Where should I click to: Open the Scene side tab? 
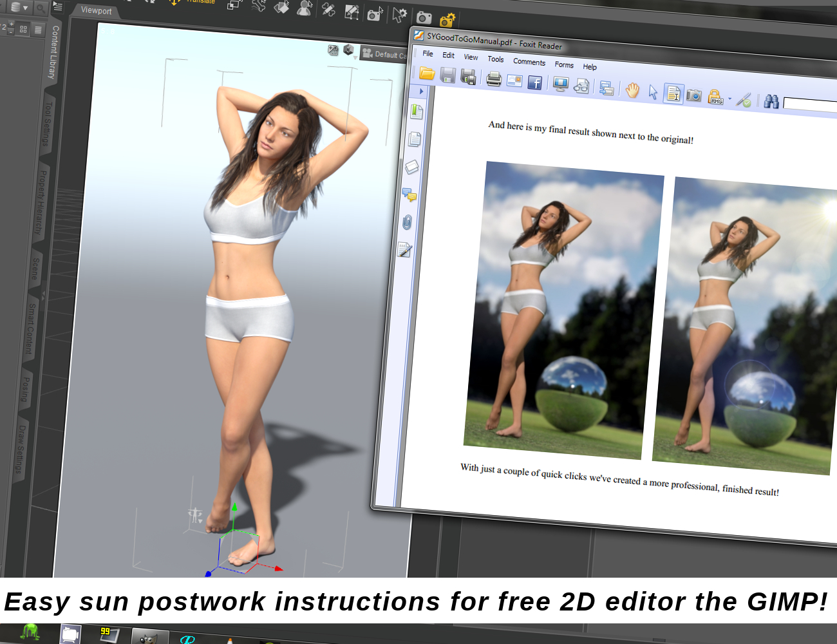coord(36,268)
